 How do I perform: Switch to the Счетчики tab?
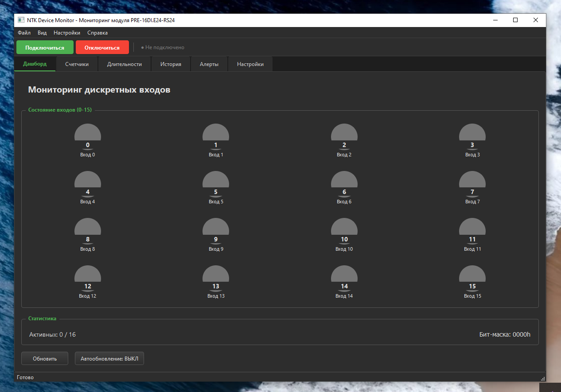77,64
